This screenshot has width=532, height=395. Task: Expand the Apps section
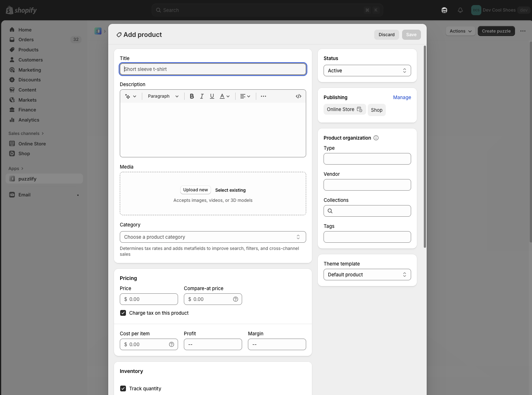[16, 169]
